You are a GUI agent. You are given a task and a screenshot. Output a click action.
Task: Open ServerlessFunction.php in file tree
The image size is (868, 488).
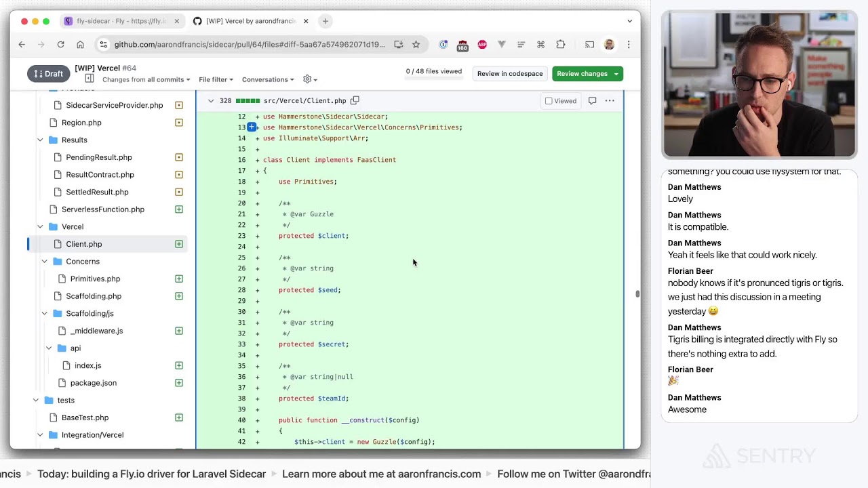[103, 209]
